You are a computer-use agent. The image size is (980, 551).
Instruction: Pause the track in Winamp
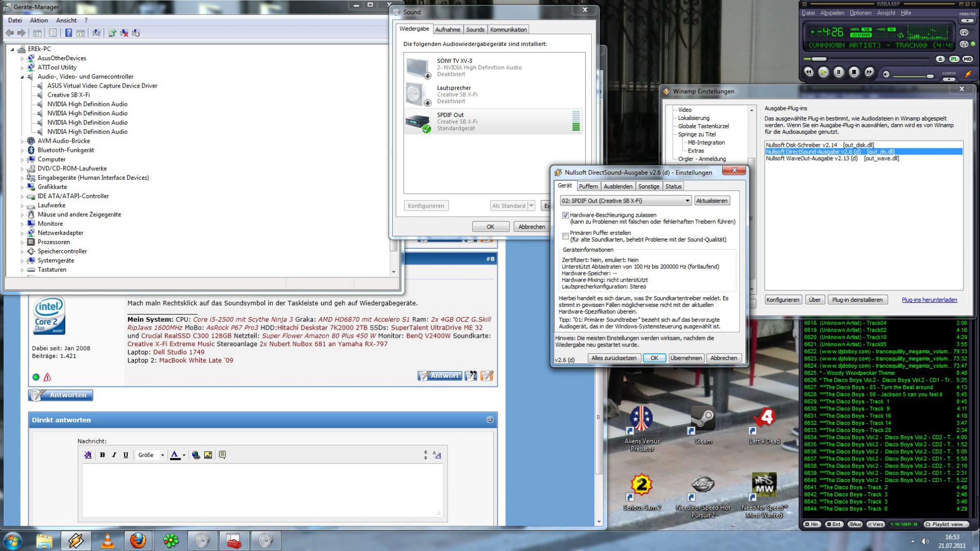coord(839,73)
